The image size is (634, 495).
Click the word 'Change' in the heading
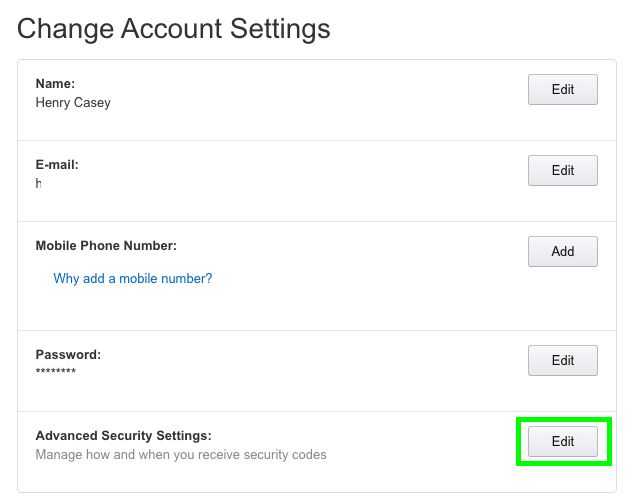(64, 28)
